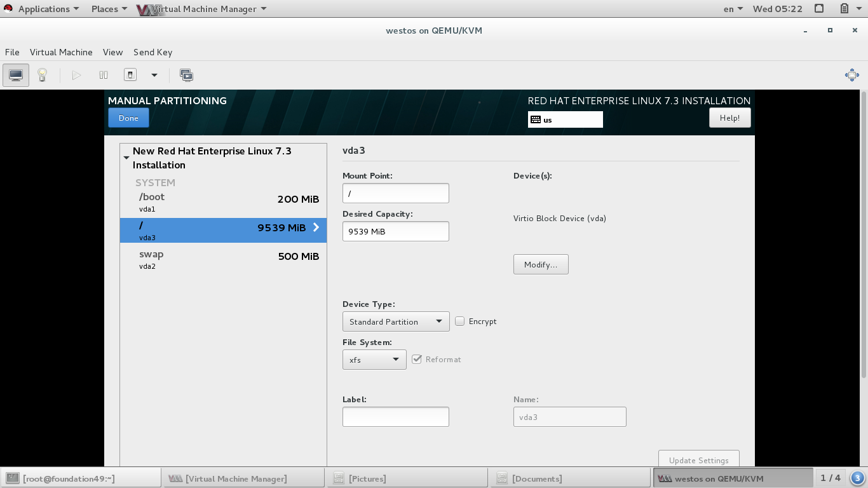Viewport: 868px width, 488px height.
Task: Click the Label input field
Action: 395,417
